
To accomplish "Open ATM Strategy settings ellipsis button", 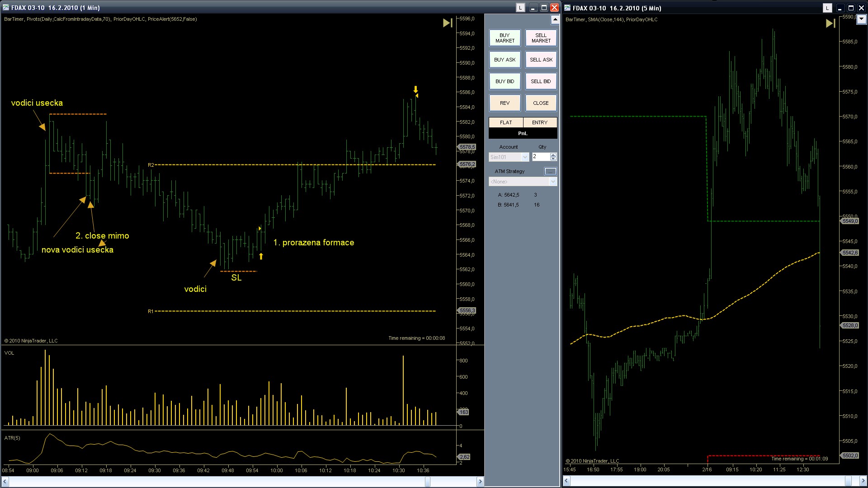I will point(550,171).
